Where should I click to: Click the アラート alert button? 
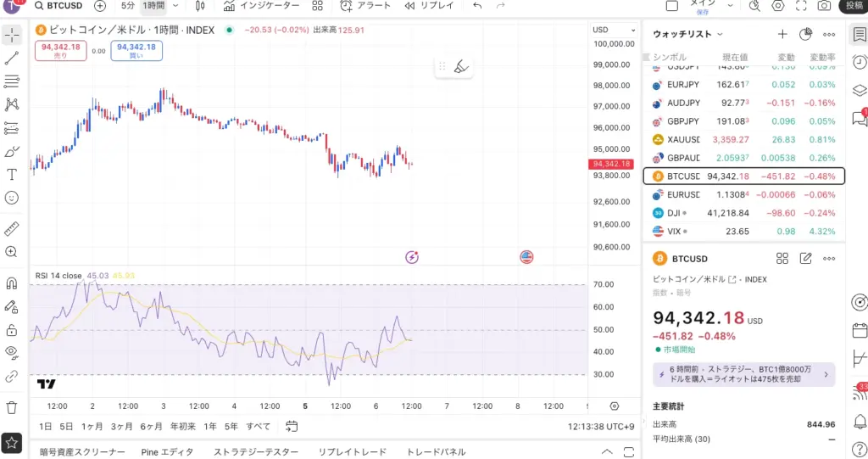(x=365, y=6)
